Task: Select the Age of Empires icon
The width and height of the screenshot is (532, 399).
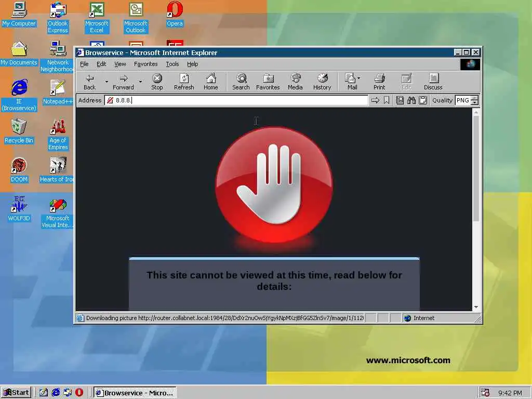Action: tap(58, 135)
